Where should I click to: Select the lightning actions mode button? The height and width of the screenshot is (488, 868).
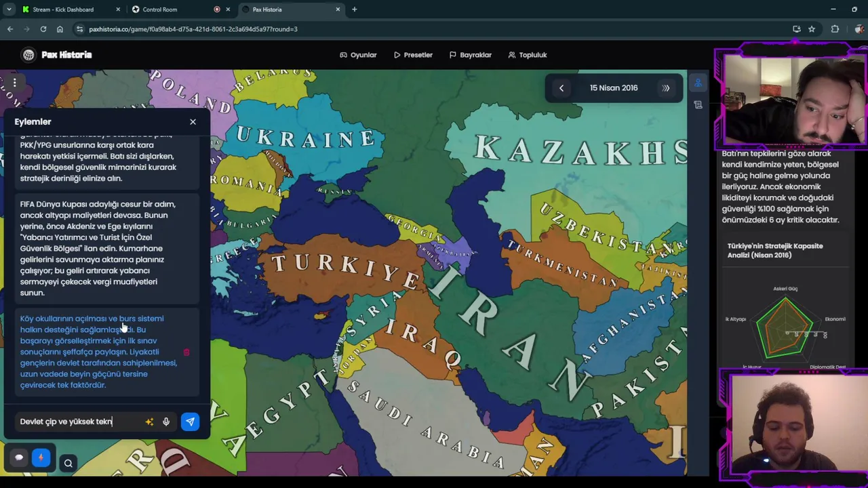[x=41, y=457]
